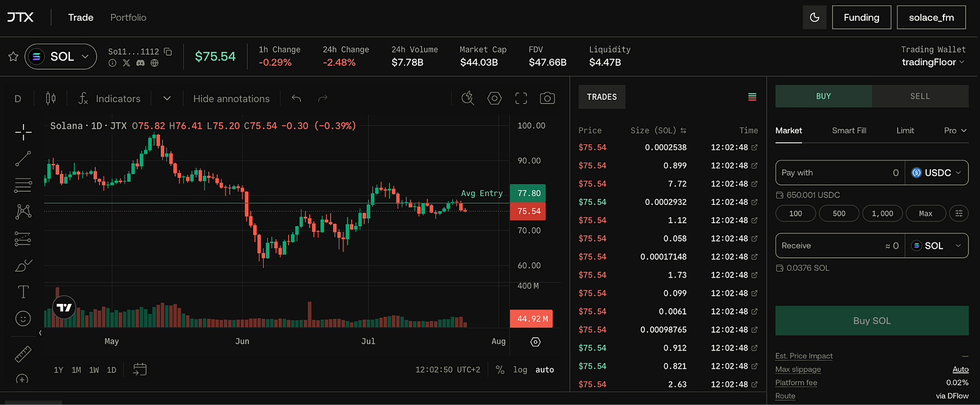This screenshot has height=405, width=980.
Task: Open the Portfolio page
Action: (x=128, y=18)
